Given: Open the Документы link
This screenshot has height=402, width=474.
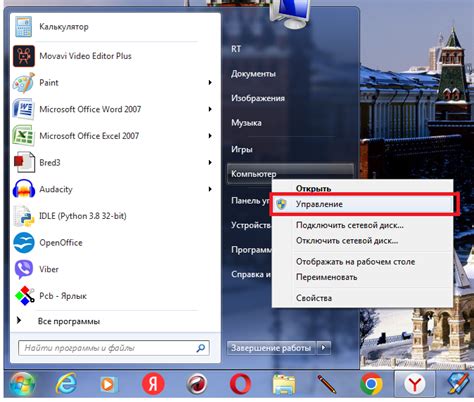Looking at the screenshot, I should [253, 74].
